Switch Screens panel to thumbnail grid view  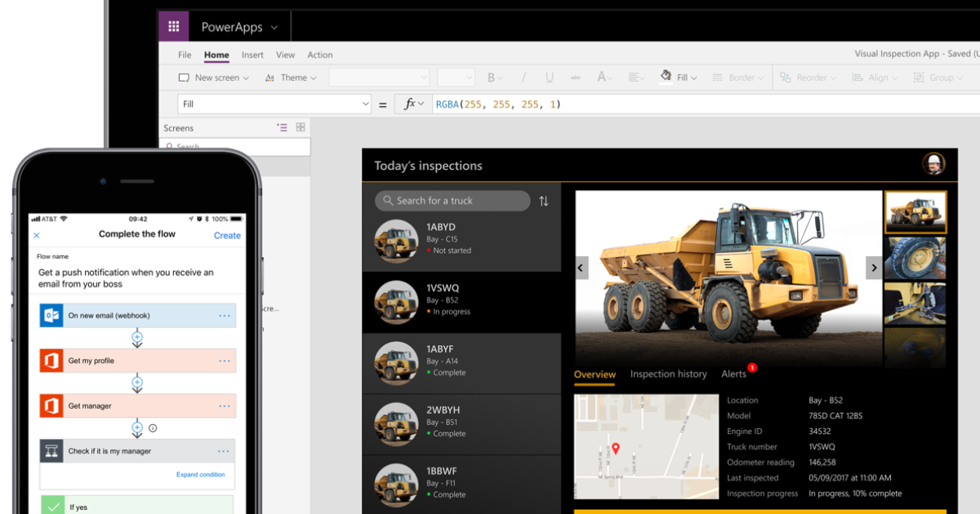pyautogui.click(x=301, y=127)
